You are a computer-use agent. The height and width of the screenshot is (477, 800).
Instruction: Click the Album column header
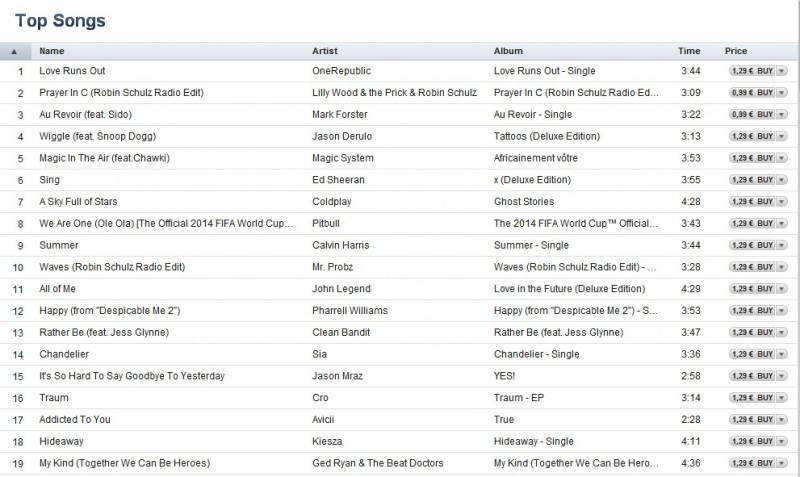508,51
